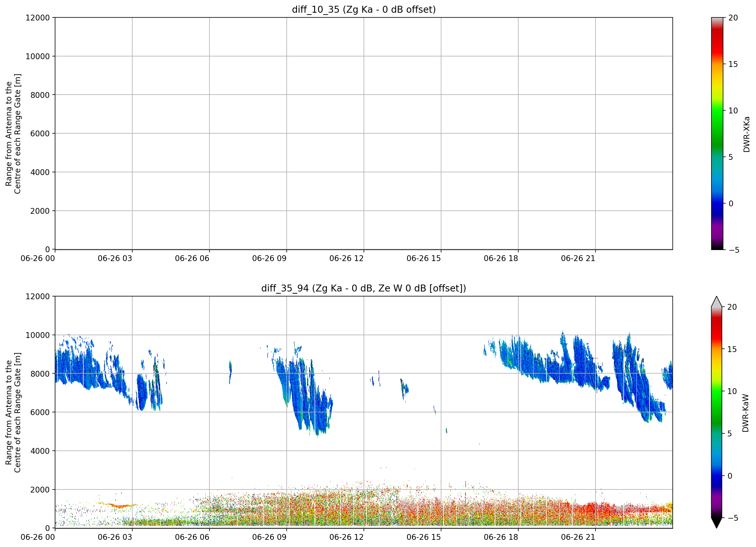This screenshot has width=756, height=547.
Task: Click the 10000 y-tick of diff_10_35 plot
Action: (38, 56)
